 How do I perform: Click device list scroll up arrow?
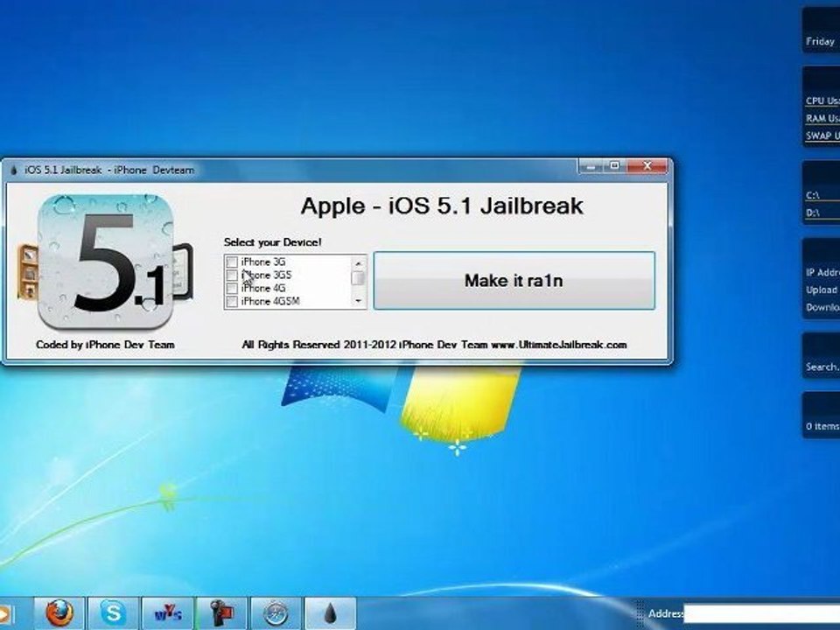(359, 263)
